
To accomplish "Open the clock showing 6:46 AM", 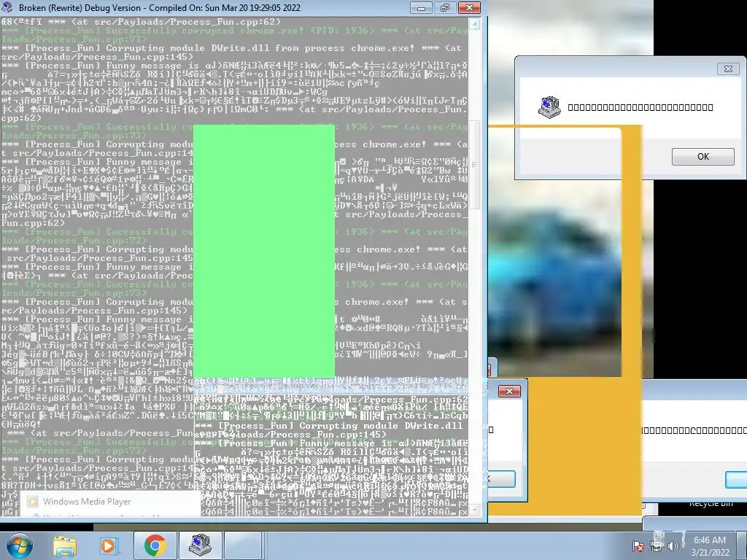I will click(710, 546).
